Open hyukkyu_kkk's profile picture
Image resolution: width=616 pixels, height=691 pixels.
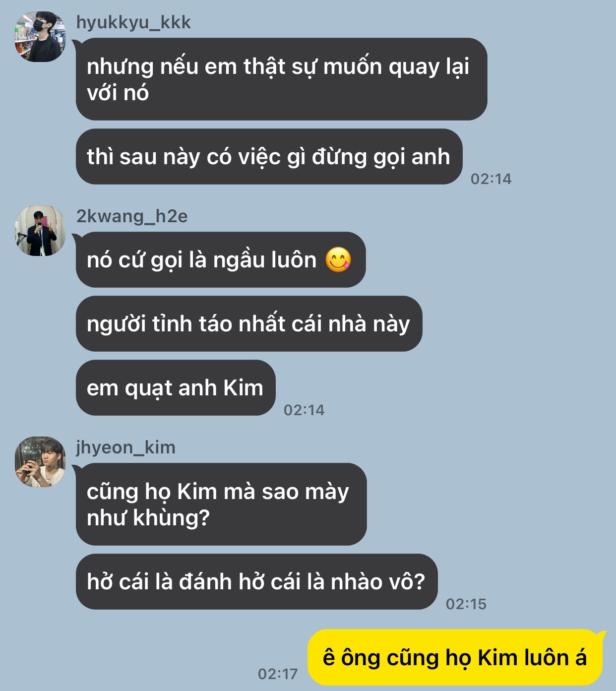point(40,37)
